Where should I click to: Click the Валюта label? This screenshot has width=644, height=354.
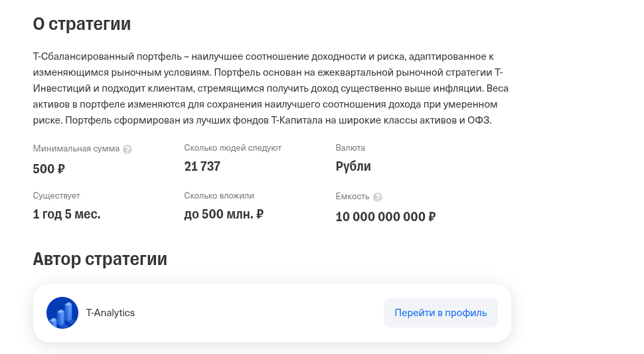pyautogui.click(x=350, y=148)
